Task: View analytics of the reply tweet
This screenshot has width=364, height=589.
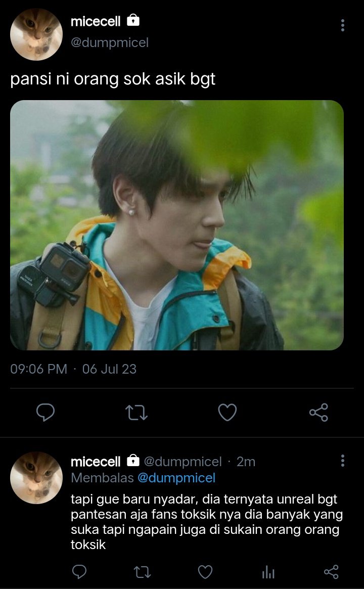Action: click(x=268, y=572)
